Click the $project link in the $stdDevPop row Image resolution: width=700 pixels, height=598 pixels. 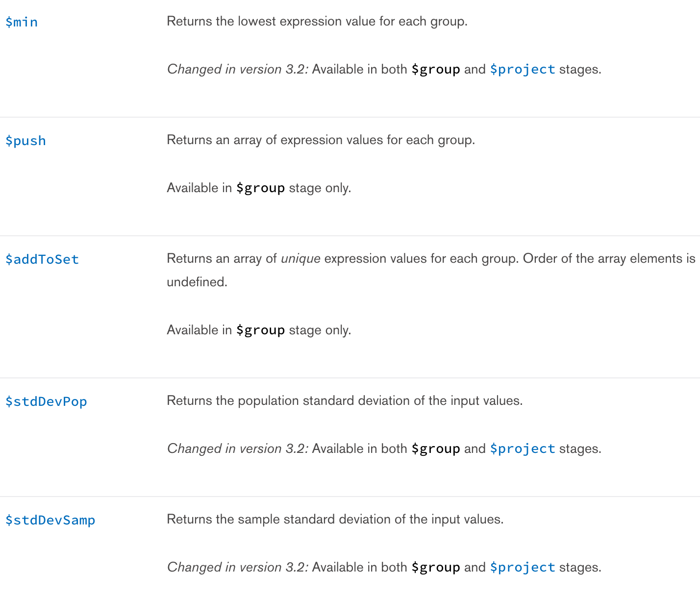coord(523,449)
